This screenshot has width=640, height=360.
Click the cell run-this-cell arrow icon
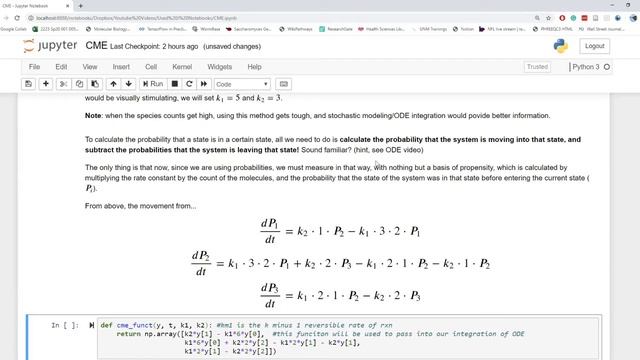91,325
